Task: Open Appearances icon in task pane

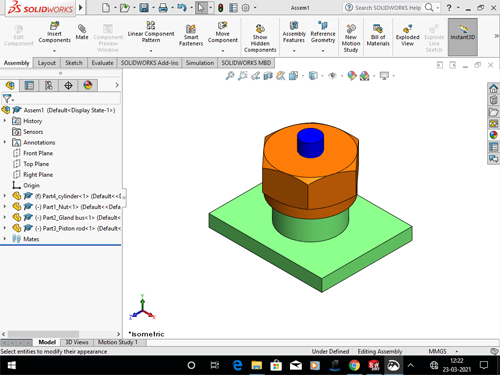Action: point(493,135)
